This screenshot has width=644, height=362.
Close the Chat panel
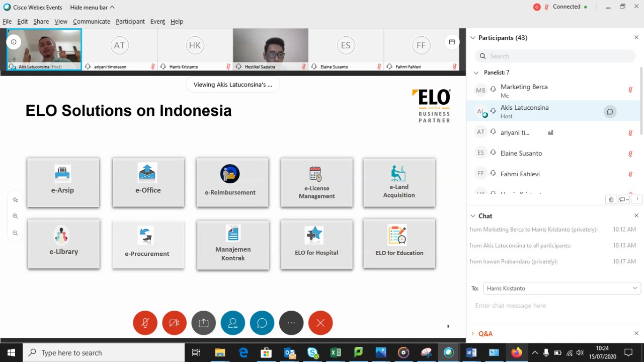click(636, 215)
